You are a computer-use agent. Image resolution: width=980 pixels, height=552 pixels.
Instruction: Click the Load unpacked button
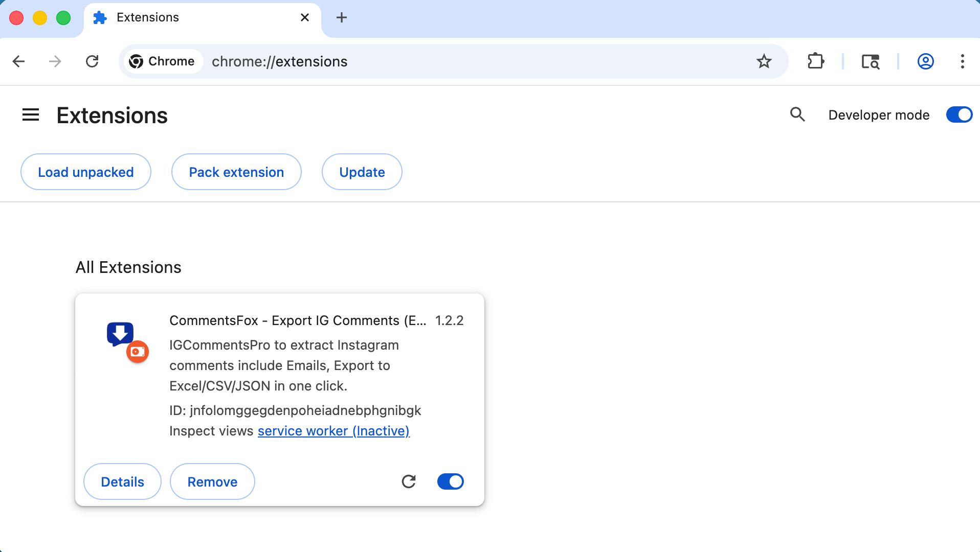[x=85, y=172]
